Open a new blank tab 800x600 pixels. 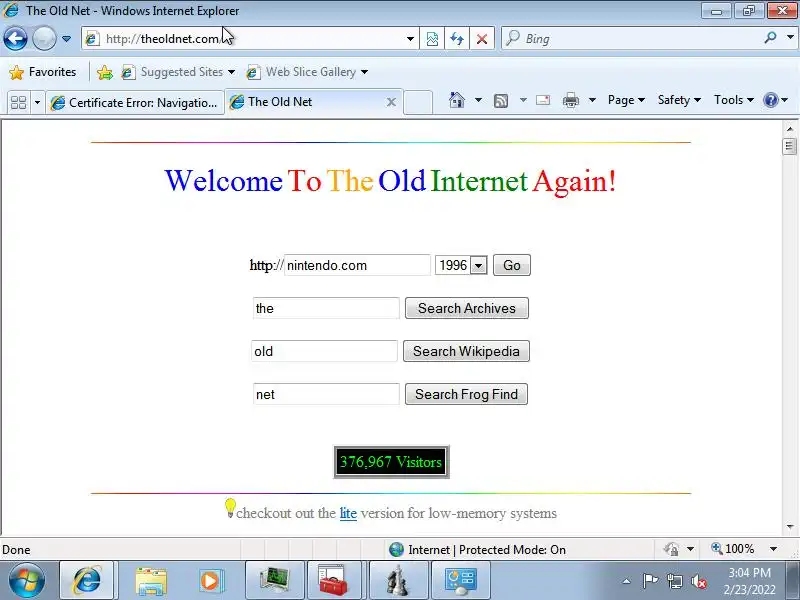(x=418, y=102)
